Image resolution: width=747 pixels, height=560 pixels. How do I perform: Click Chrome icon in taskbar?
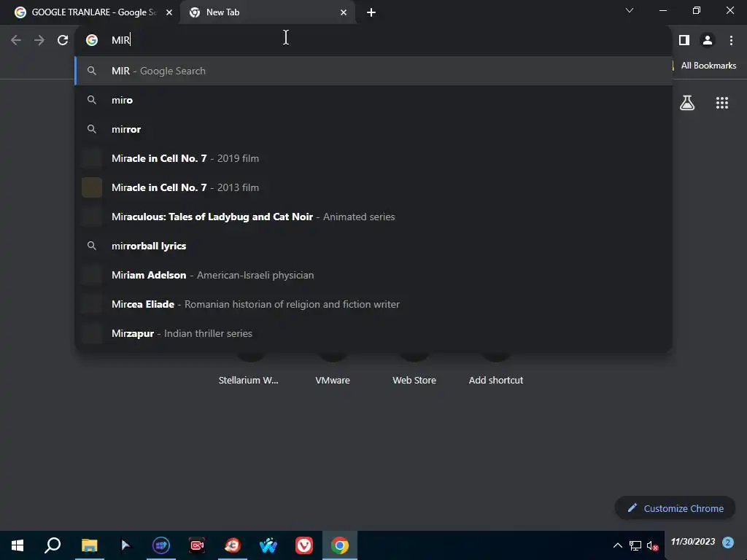[340, 545]
